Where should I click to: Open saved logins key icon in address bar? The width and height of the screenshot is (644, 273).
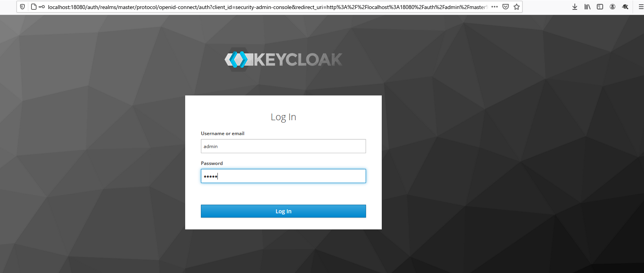click(42, 7)
